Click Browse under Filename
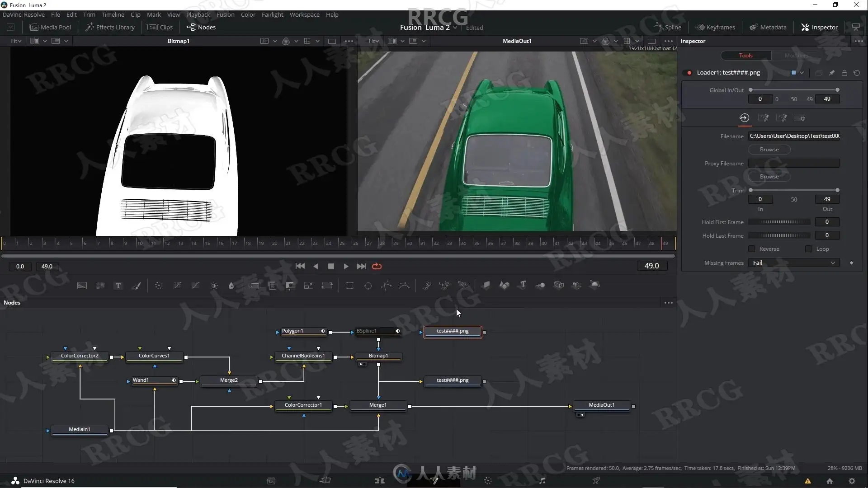The image size is (868, 488). (769, 150)
